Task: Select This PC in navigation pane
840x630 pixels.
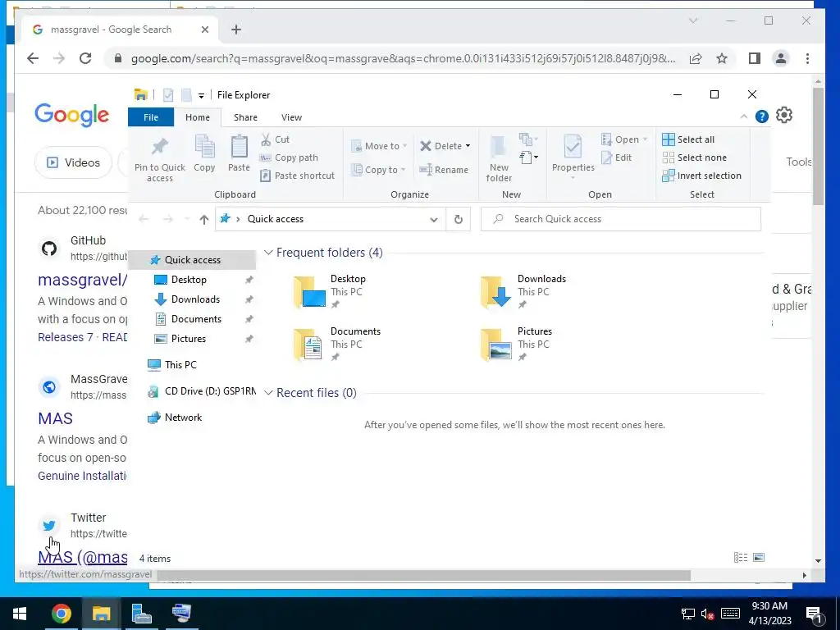Action: click(180, 365)
